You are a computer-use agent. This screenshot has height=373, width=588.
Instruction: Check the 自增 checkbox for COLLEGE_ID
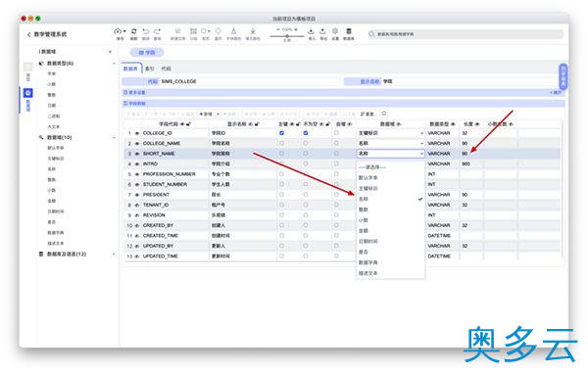click(x=336, y=133)
